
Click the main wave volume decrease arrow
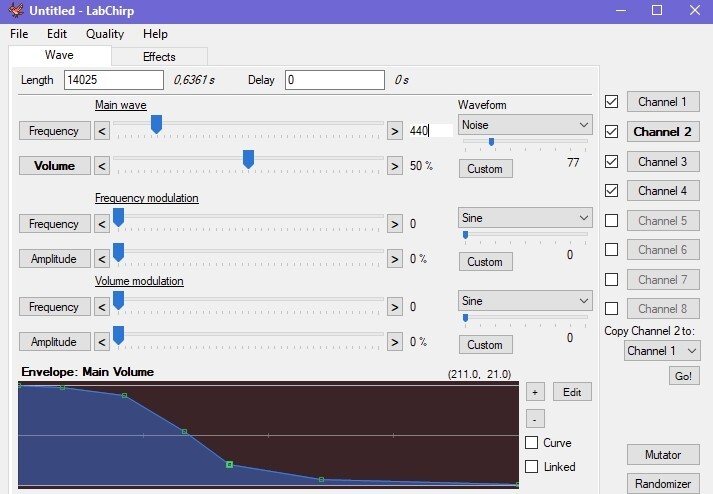coord(102,166)
